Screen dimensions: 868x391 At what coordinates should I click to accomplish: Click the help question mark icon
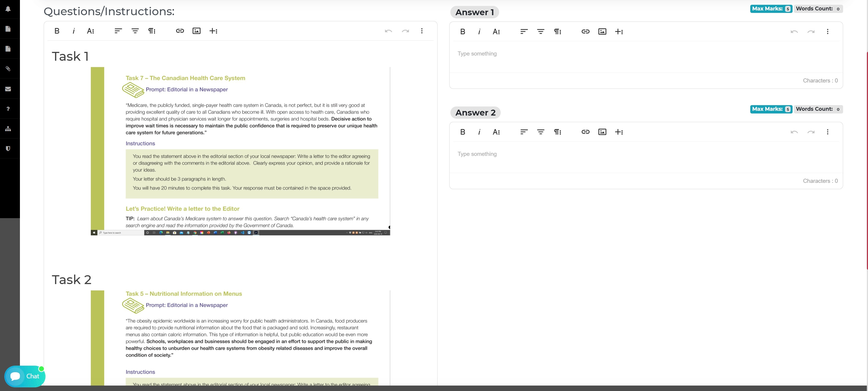tap(8, 109)
